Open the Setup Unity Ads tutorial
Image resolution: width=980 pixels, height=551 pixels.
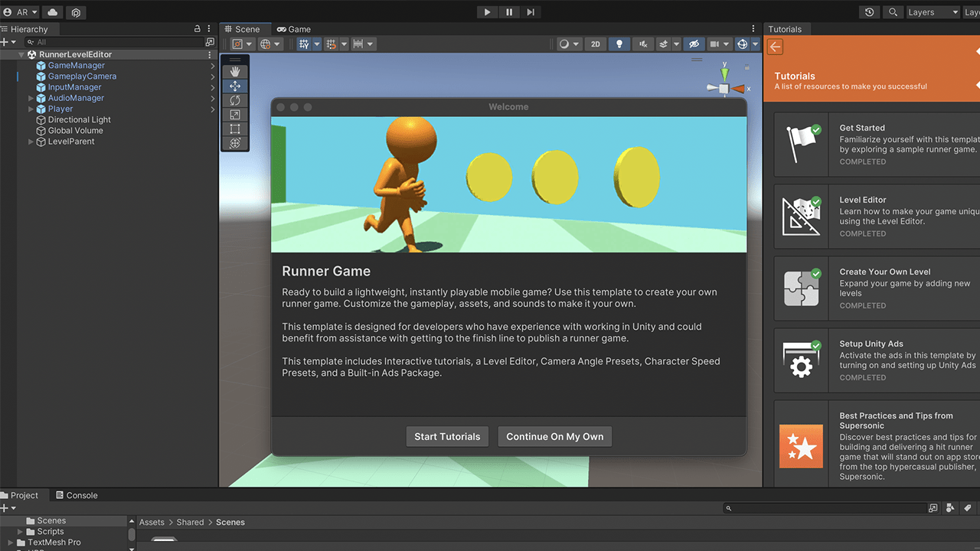(877, 360)
